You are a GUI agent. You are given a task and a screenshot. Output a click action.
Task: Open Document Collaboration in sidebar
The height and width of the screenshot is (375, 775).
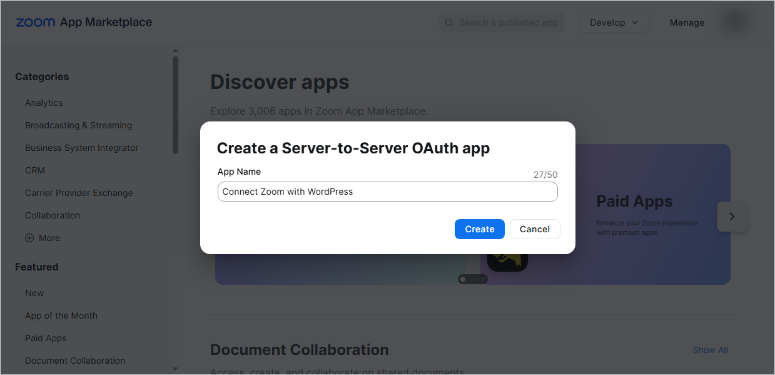point(75,361)
